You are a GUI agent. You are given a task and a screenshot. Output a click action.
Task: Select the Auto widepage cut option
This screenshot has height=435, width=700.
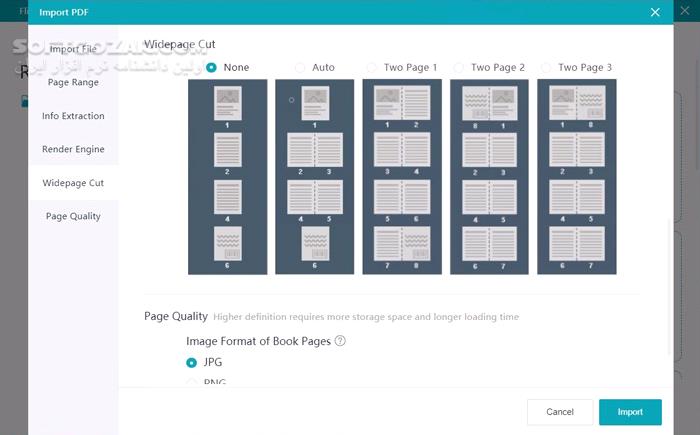299,67
